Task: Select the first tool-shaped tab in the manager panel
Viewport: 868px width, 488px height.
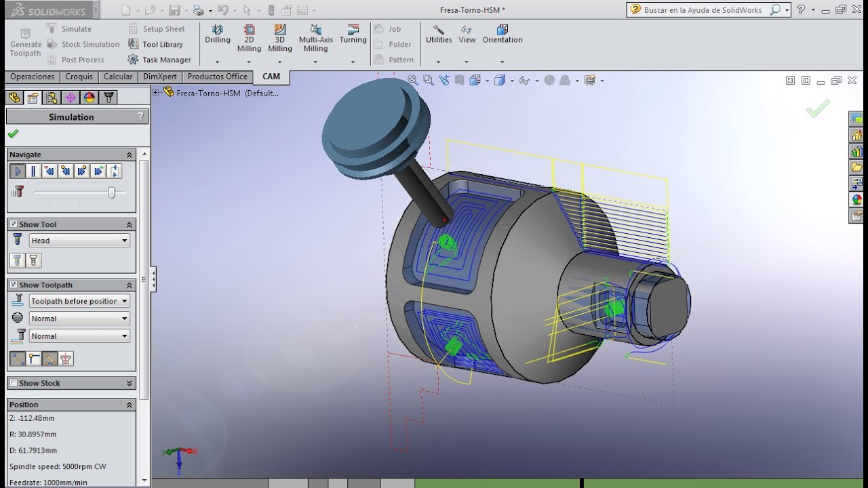Action: click(14, 98)
